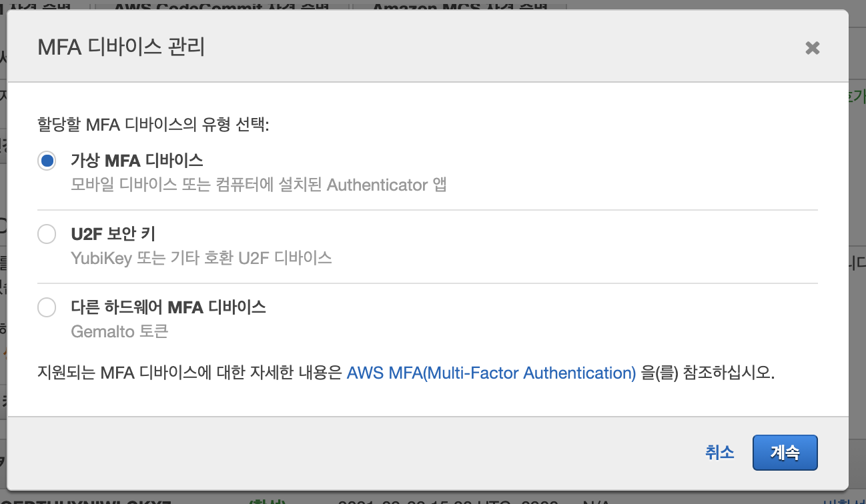Click the 가상 MFA 디바이스 label text
Image resolution: width=866 pixels, height=504 pixels.
pos(137,160)
